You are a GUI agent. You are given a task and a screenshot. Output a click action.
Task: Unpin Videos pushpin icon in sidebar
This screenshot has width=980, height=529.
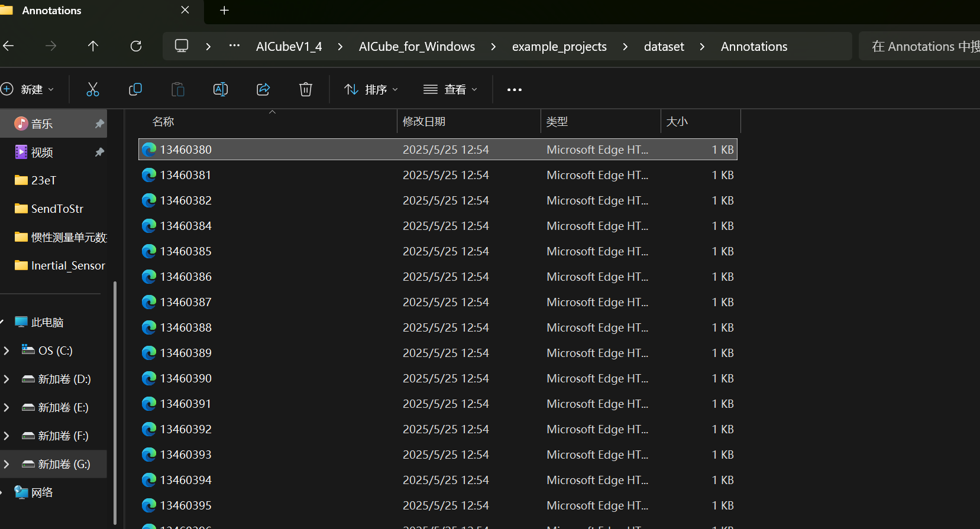[x=99, y=152]
